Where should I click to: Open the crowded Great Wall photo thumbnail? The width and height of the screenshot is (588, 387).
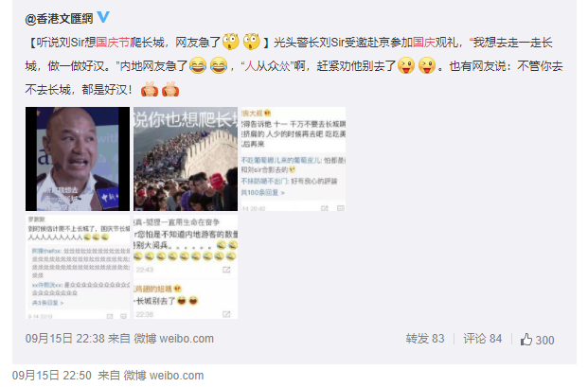pos(186,159)
